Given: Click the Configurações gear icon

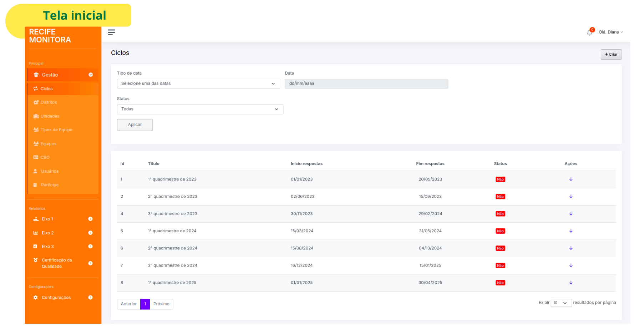Looking at the screenshot, I should [35, 298].
